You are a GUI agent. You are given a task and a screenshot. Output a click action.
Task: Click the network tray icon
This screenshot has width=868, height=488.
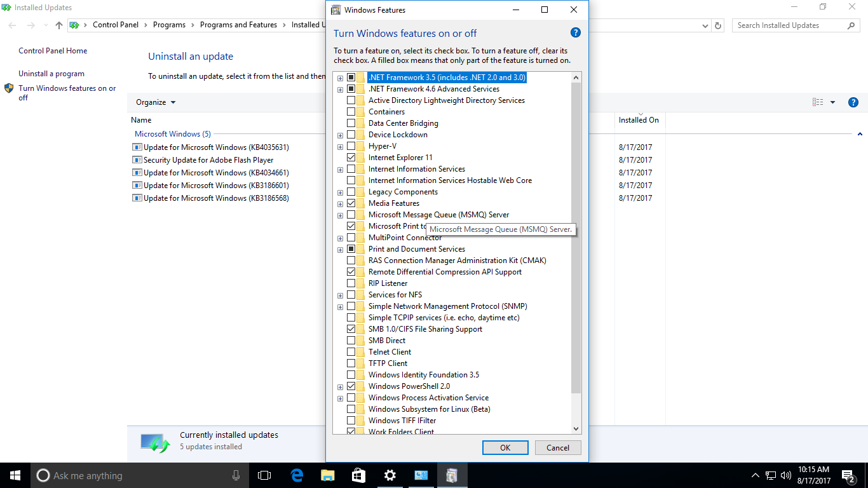[770, 475]
